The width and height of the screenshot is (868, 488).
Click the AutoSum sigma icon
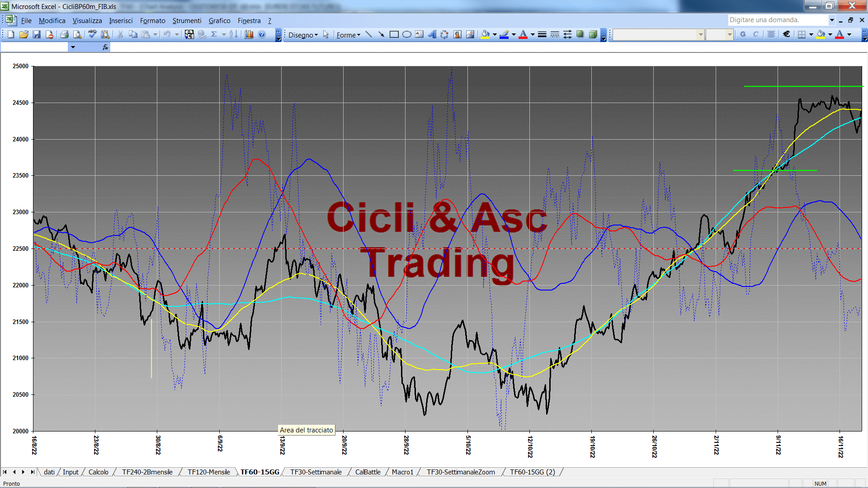point(214,34)
